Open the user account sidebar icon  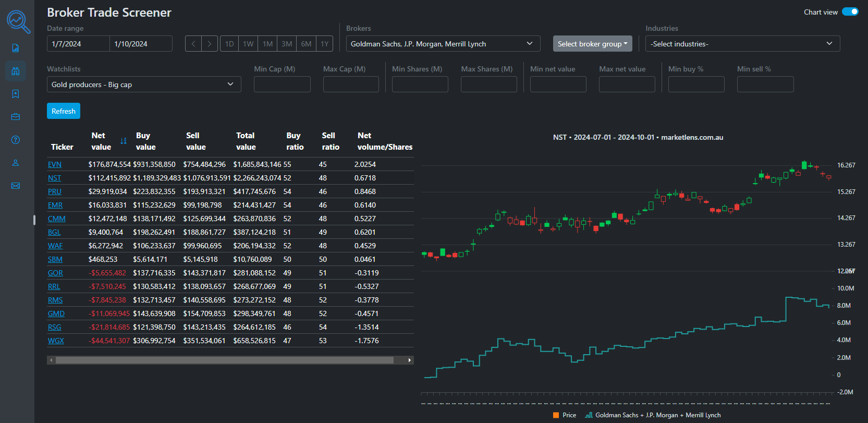pos(16,163)
